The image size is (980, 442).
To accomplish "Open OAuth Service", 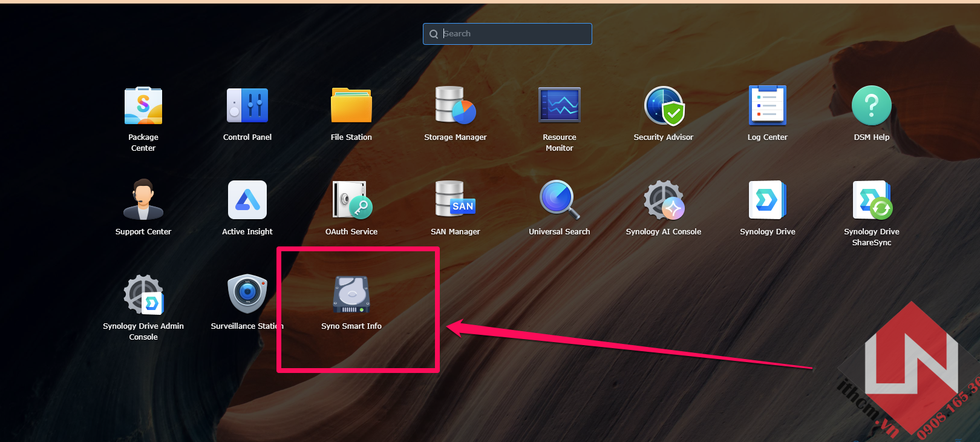I will point(351,200).
